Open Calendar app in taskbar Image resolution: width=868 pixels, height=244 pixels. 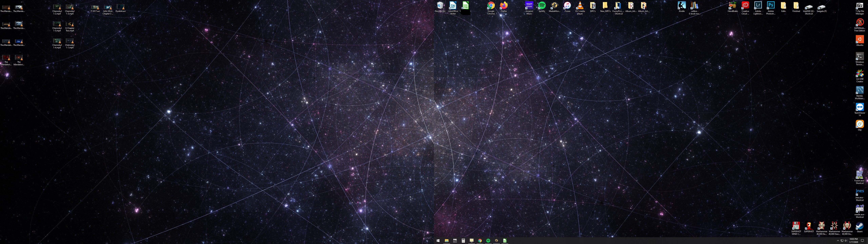pyautogui.click(x=455, y=241)
